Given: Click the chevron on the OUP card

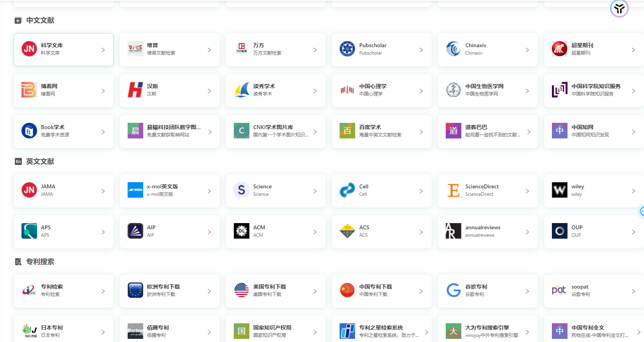Looking at the screenshot, I should (x=633, y=232).
